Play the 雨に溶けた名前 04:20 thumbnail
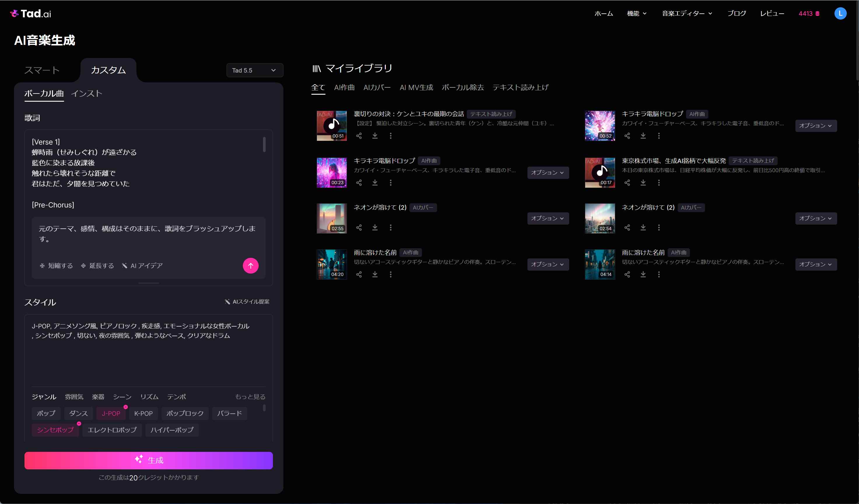This screenshot has height=504, width=859. click(x=332, y=265)
